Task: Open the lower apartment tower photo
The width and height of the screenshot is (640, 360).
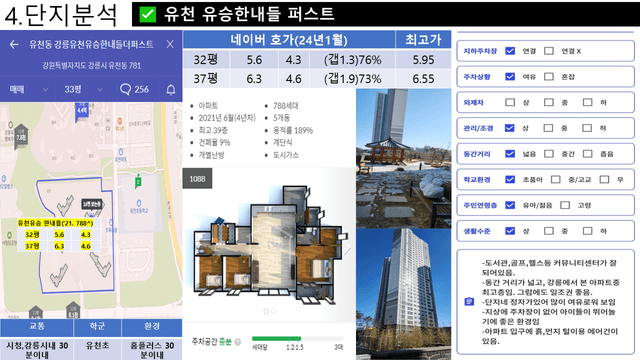Action: [x=404, y=294]
